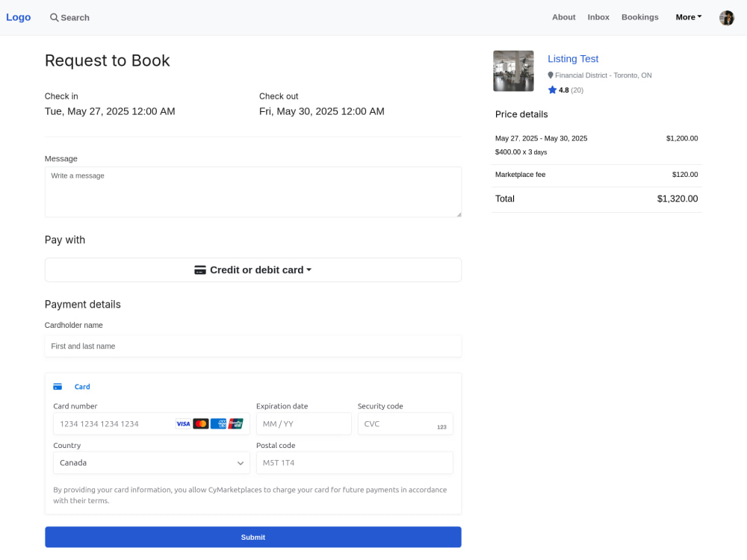Click the Total $1,320.00 amount
The height and width of the screenshot is (560, 747).
point(677,199)
